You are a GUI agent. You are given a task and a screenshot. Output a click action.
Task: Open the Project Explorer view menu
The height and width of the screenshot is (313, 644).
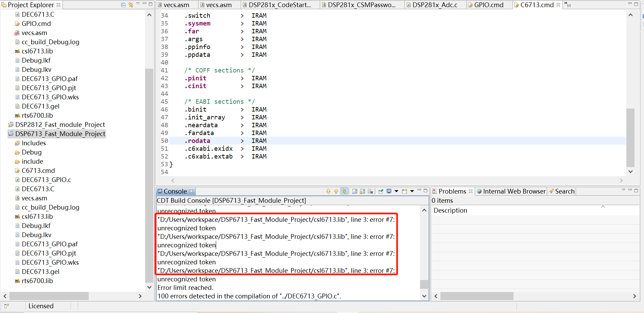point(138,4)
